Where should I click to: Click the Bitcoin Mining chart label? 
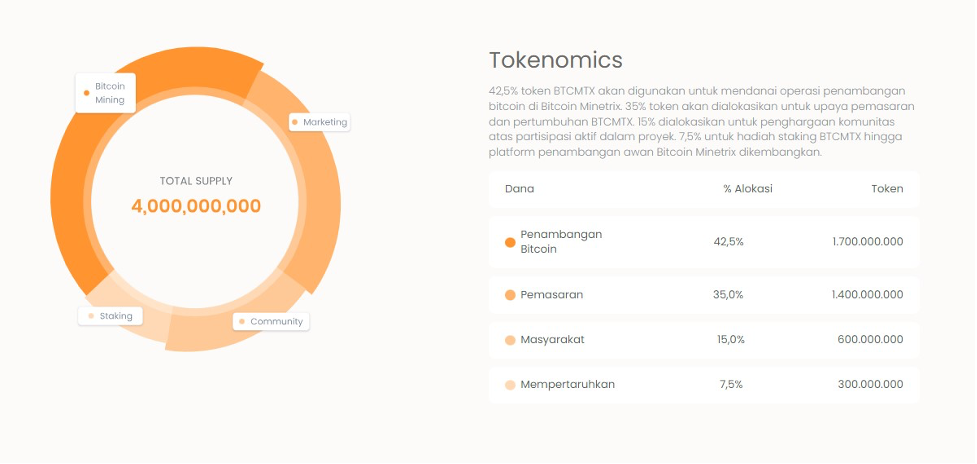(105, 93)
